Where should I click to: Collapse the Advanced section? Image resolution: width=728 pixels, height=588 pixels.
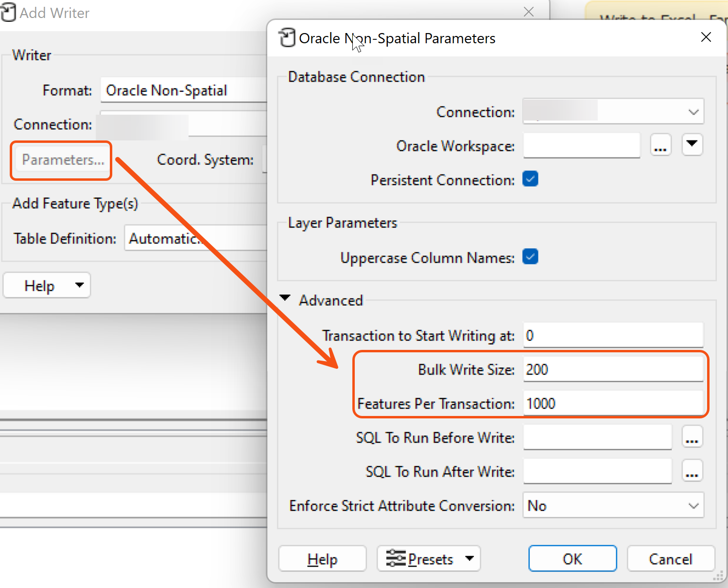[x=285, y=298]
